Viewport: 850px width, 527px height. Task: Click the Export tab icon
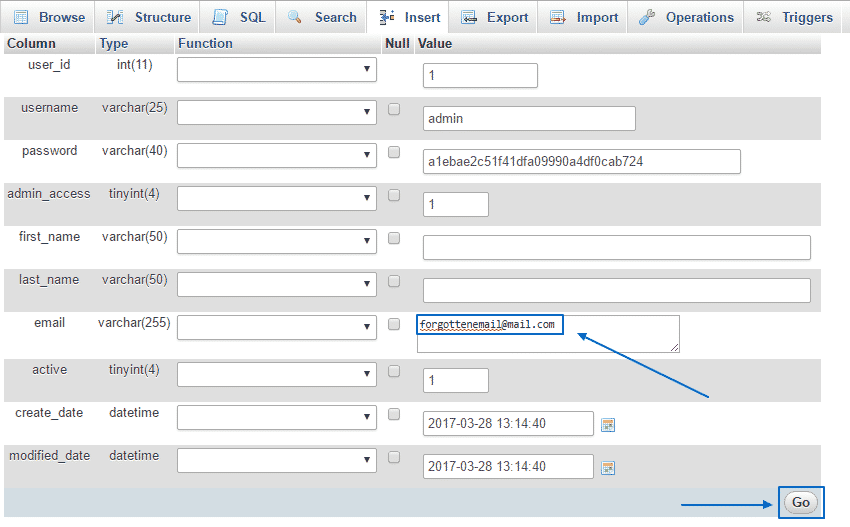469,17
